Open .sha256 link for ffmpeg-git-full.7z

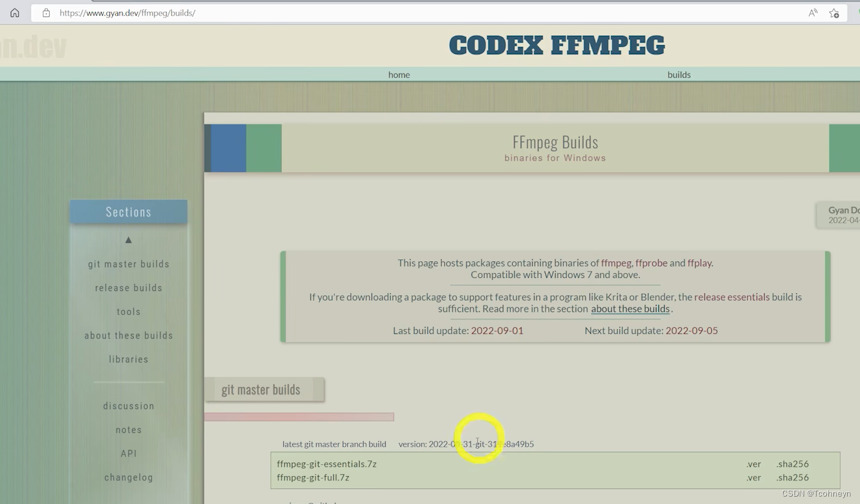pyautogui.click(x=792, y=477)
